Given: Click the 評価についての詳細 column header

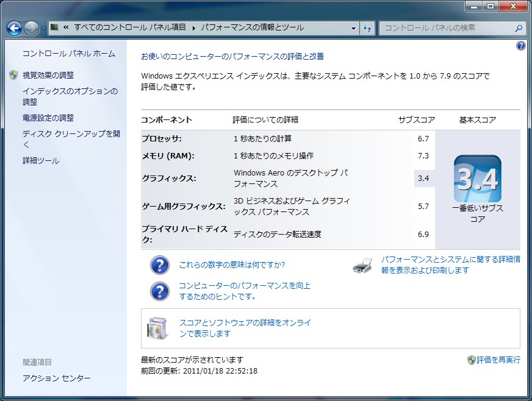Looking at the screenshot, I should point(265,119).
